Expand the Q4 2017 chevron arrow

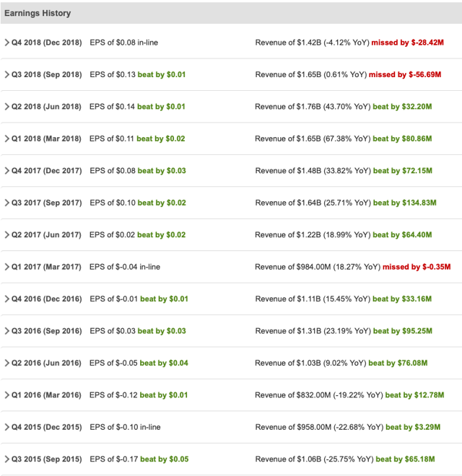click(7, 171)
